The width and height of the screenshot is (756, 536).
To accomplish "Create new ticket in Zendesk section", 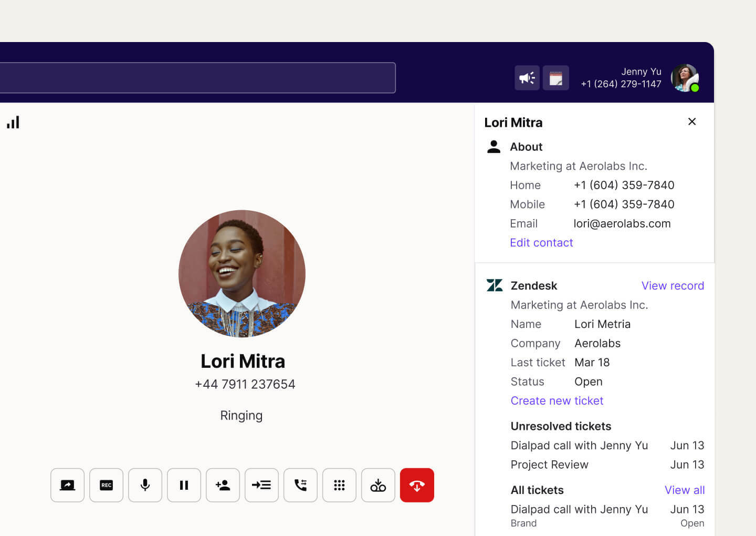I will pyautogui.click(x=556, y=400).
